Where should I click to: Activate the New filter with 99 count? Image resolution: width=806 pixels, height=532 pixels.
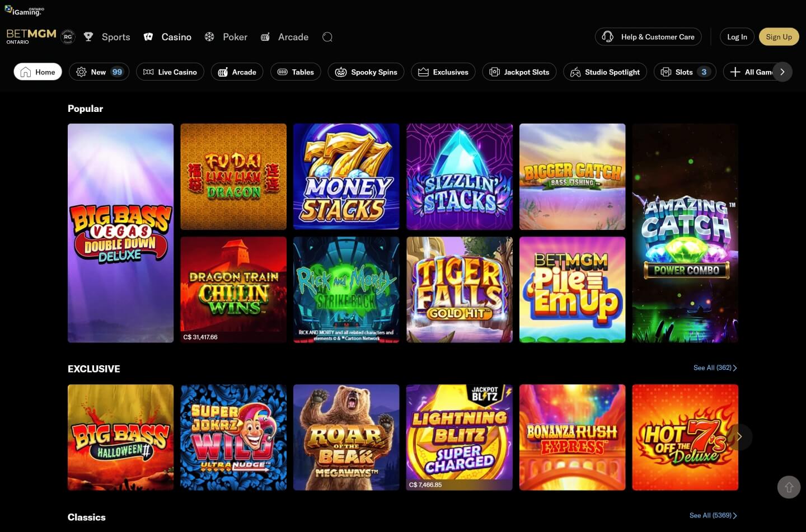point(99,72)
